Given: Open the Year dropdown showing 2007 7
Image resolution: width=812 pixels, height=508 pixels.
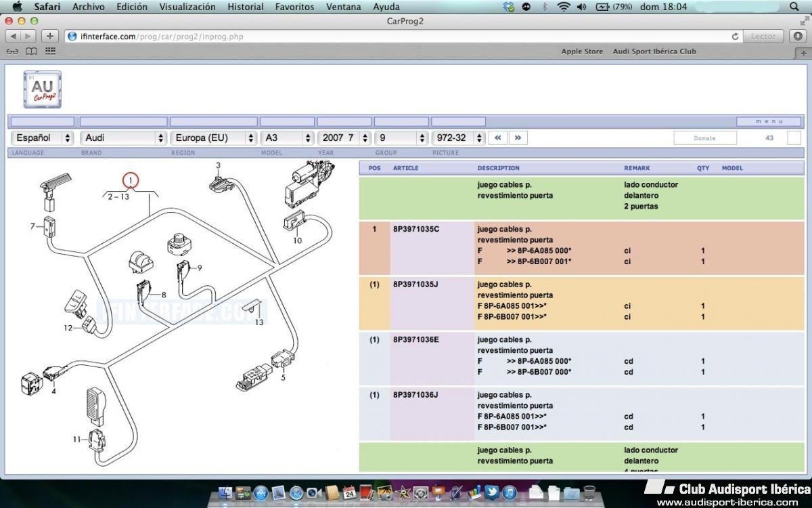Looking at the screenshot, I should [344, 137].
